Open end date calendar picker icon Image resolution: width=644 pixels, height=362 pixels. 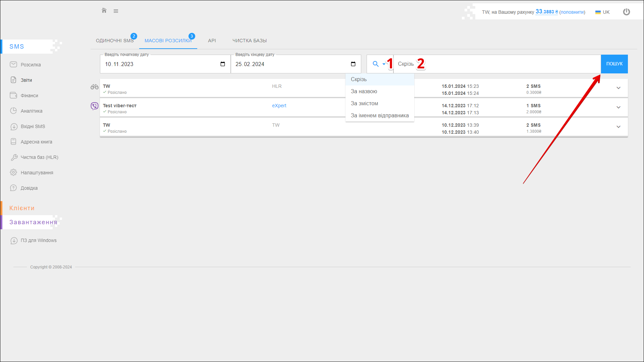[x=353, y=64]
